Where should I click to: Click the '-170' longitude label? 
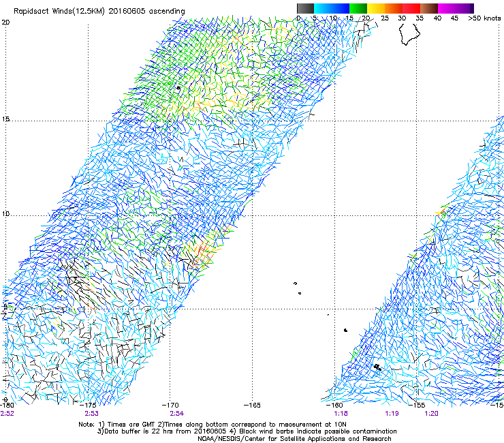(170, 406)
